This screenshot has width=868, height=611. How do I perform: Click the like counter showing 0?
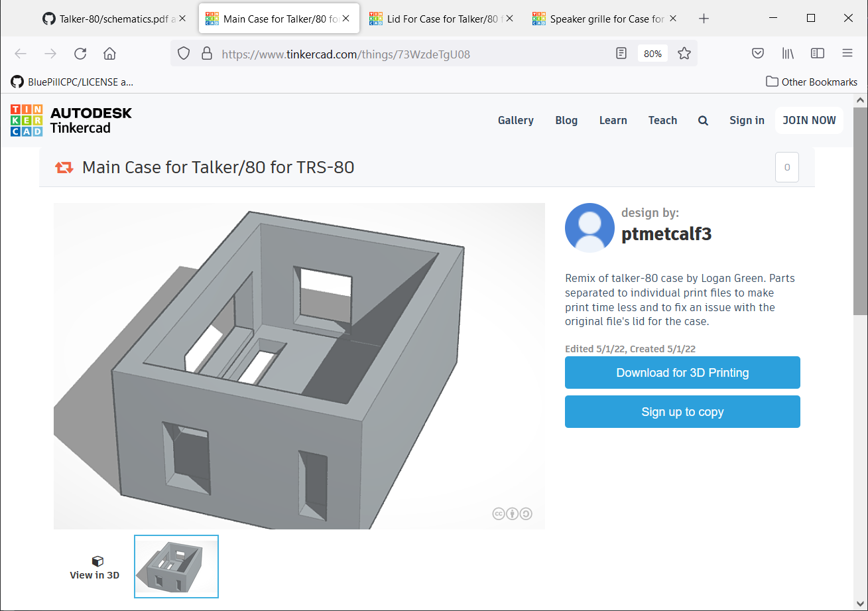point(787,167)
